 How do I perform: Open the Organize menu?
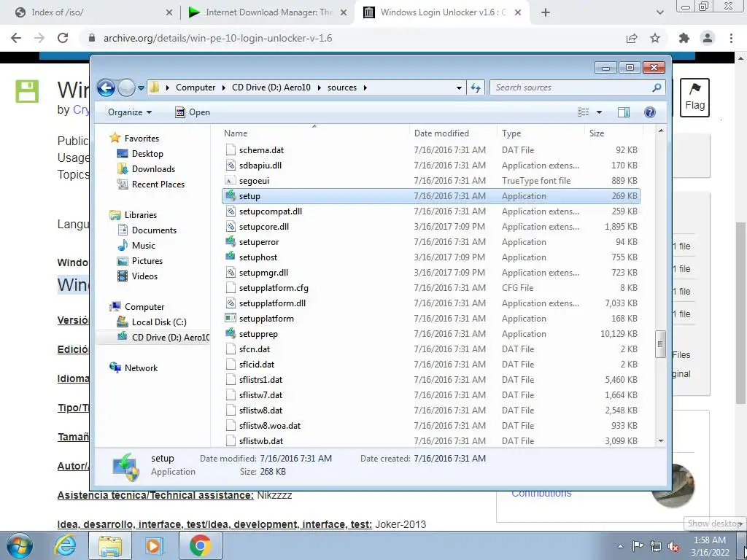[x=130, y=112]
